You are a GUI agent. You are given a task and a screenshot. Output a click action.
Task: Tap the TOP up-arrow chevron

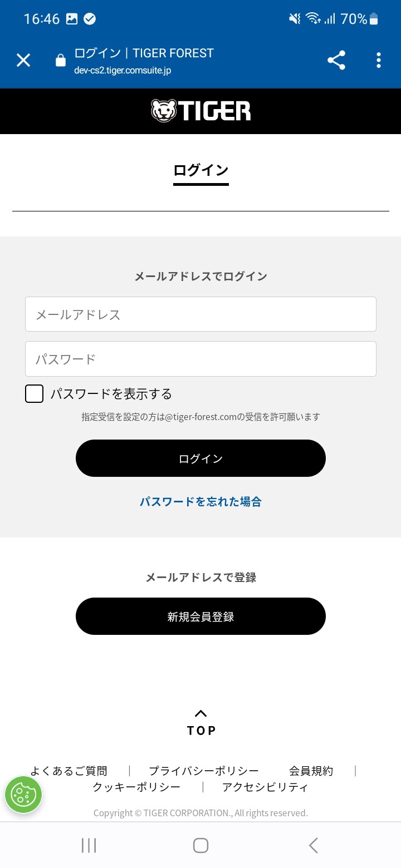201,713
